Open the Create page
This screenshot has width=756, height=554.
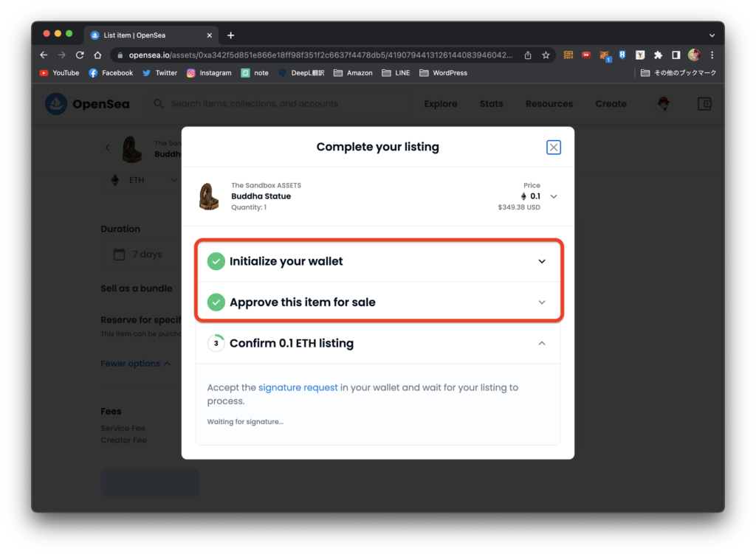[x=611, y=103]
